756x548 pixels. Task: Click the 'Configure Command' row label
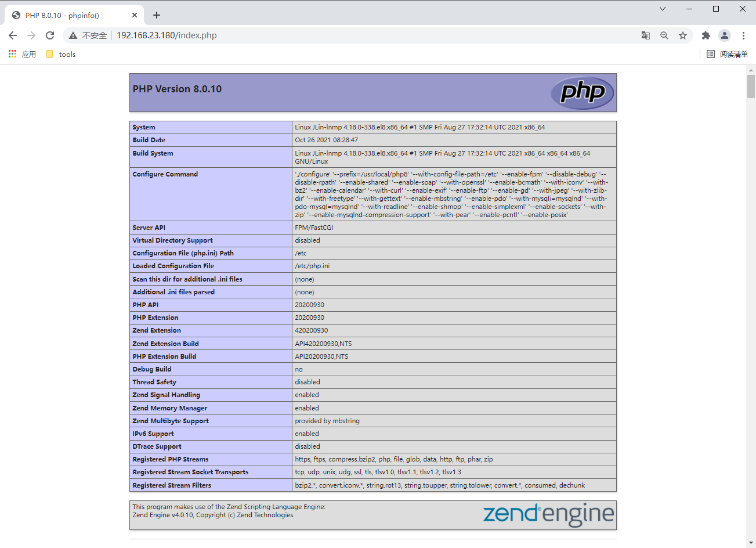click(x=165, y=174)
